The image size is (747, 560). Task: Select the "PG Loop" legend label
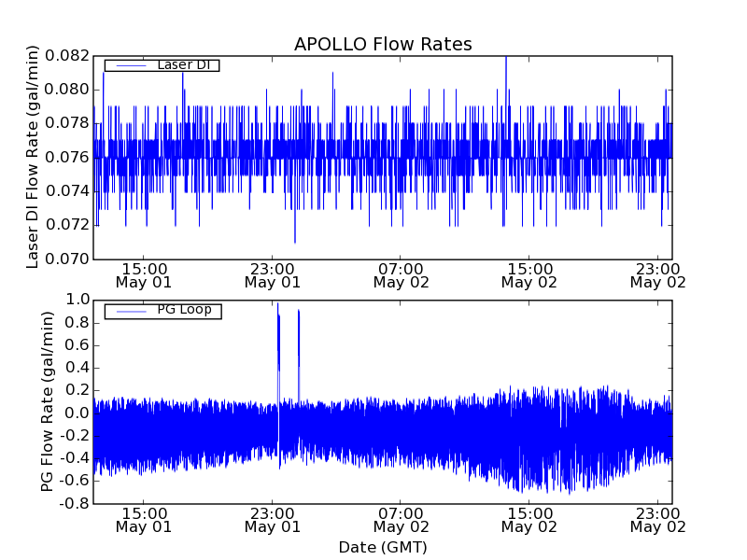click(184, 310)
